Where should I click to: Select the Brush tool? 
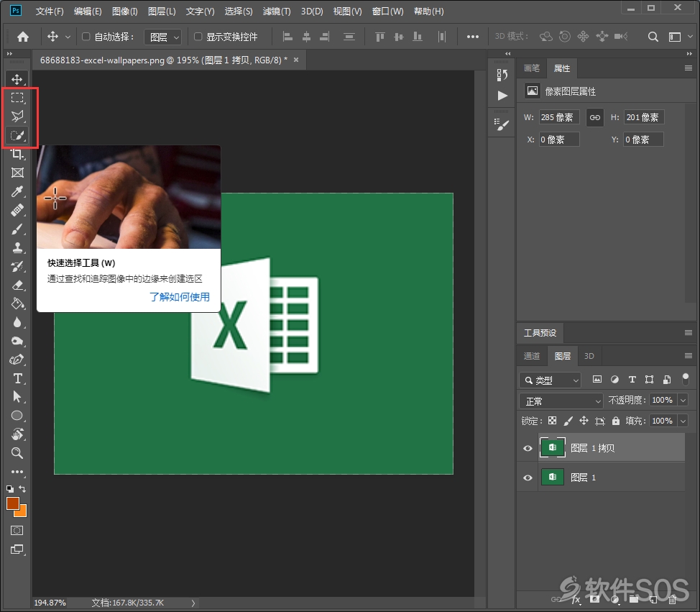17,229
